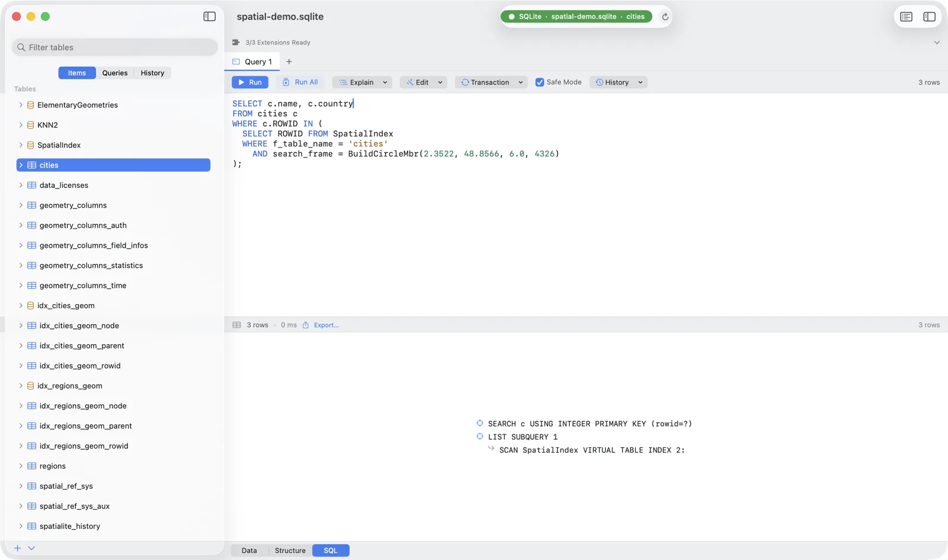
Task: Select idx_cities_geom_rowid table row
Action: [113, 366]
